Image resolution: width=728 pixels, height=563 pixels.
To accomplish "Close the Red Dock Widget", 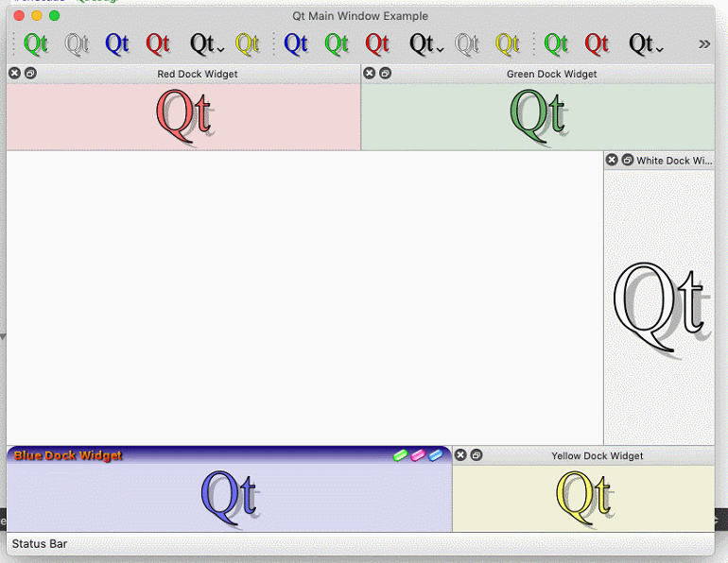I will tap(15, 74).
